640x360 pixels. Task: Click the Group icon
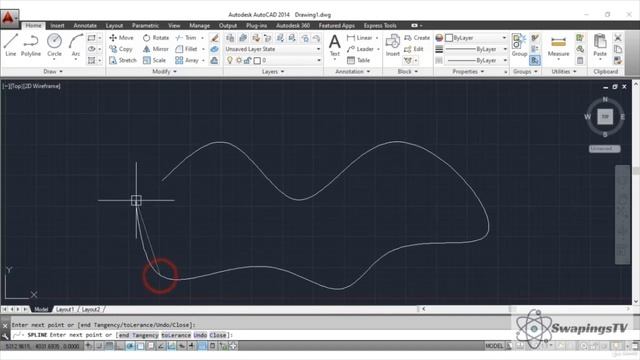519,45
